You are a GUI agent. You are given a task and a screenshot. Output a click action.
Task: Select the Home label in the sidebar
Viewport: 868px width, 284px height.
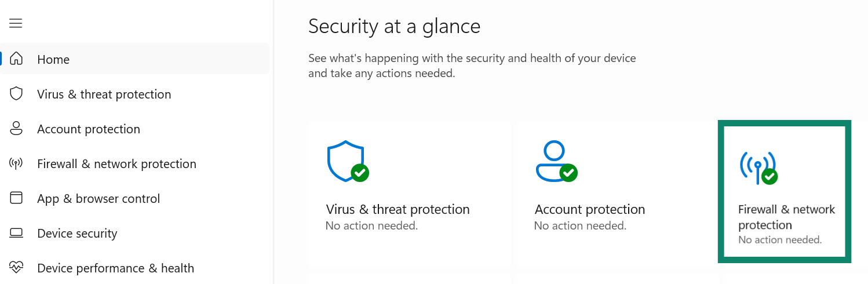pos(53,59)
